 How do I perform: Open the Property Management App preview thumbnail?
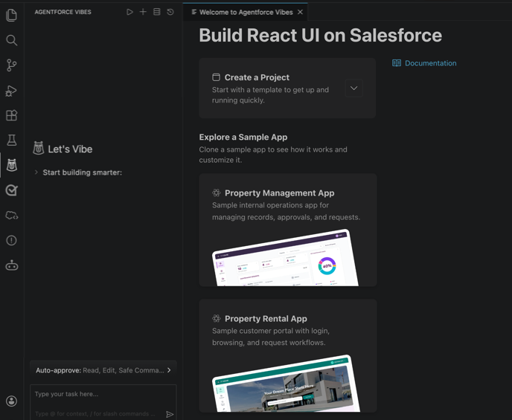(287, 258)
